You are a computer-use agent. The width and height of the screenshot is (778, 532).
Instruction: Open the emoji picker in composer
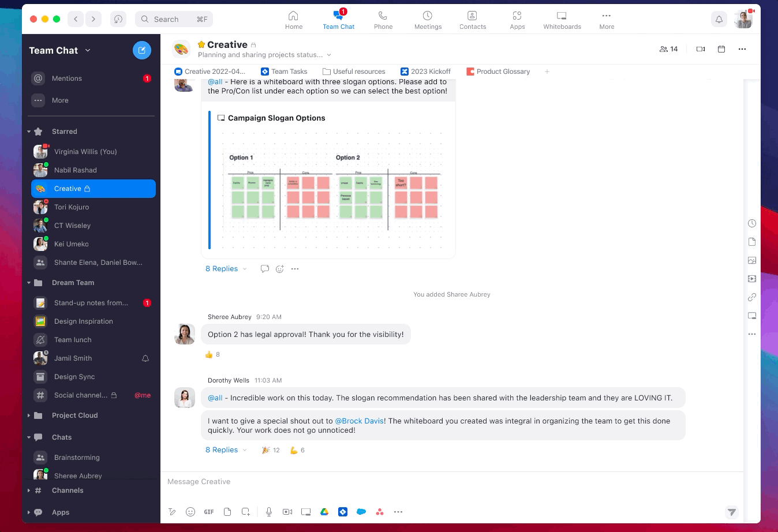tap(190, 512)
